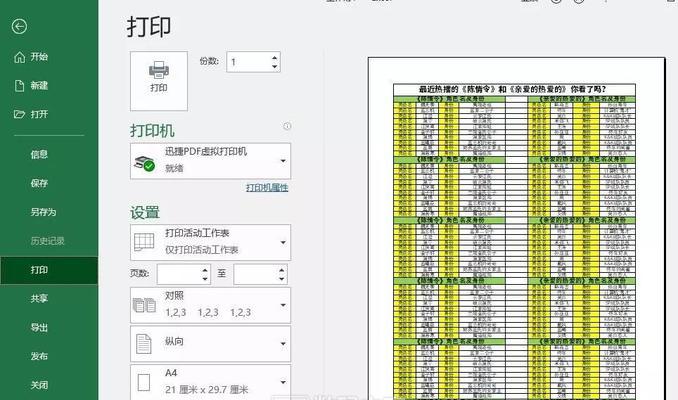Image resolution: width=678 pixels, height=400 pixels.
Task: Decrease the start page number
Action: pos(205,279)
